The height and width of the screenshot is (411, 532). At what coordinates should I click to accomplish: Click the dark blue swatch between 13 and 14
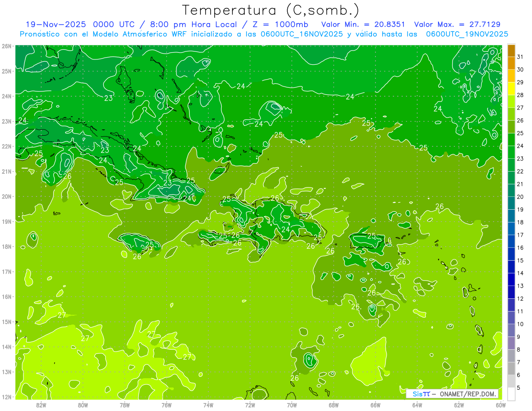coord(511,279)
